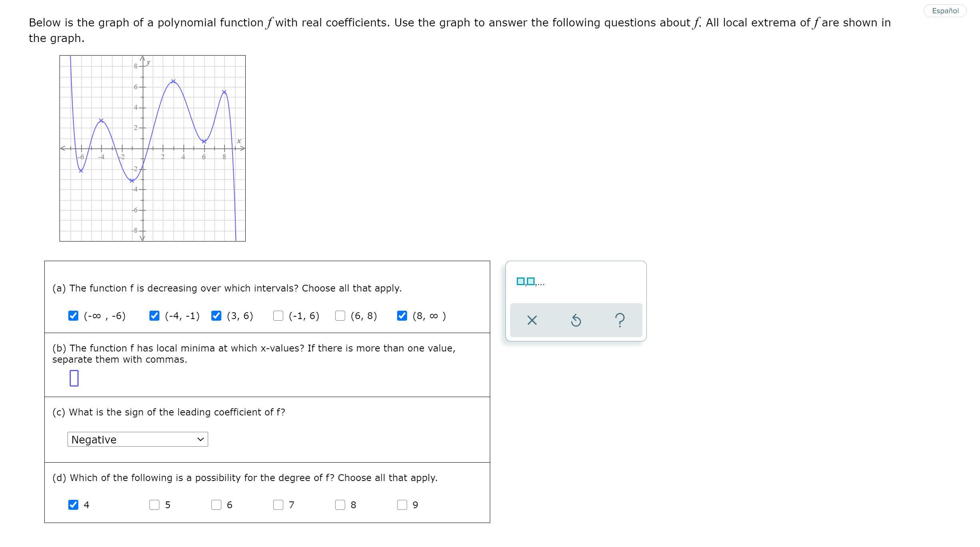Uncheck the (-∞, -6) interval checkbox
980x547 pixels.
click(x=74, y=316)
